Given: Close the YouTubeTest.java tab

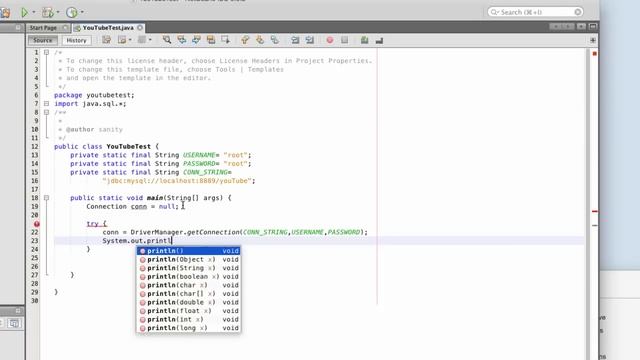Looking at the screenshot, I should [x=140, y=28].
